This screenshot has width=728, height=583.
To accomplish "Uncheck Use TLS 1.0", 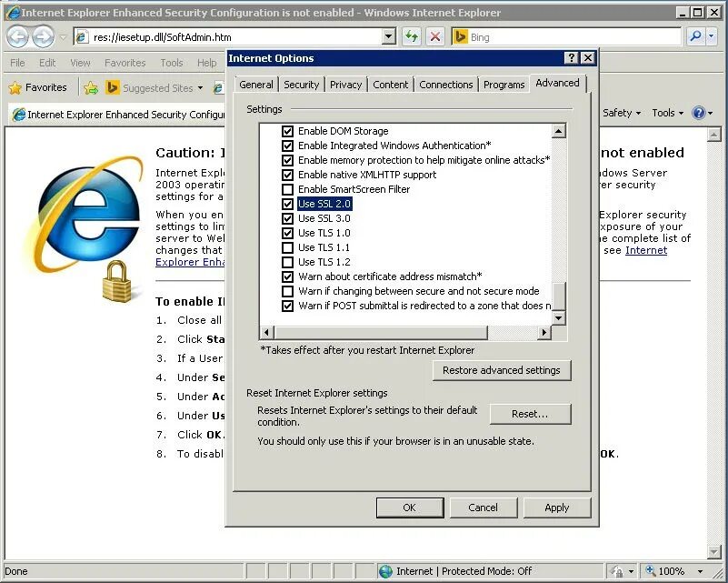I will [287, 233].
